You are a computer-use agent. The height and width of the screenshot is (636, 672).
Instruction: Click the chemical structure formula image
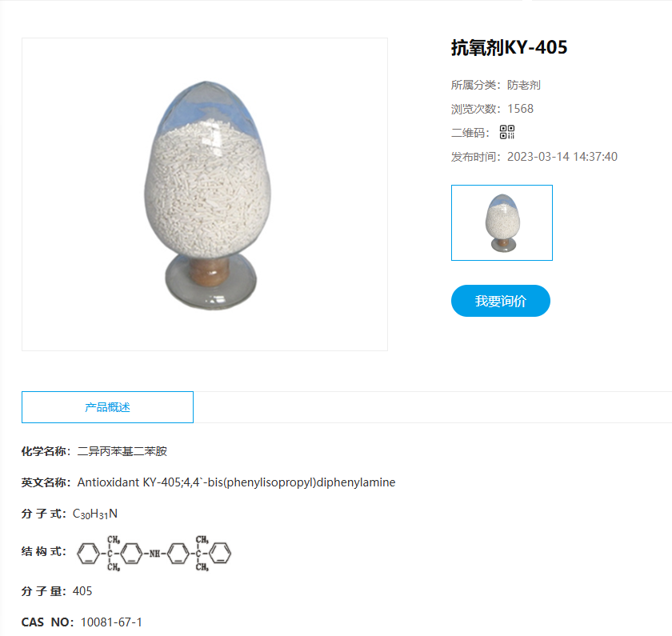click(154, 553)
